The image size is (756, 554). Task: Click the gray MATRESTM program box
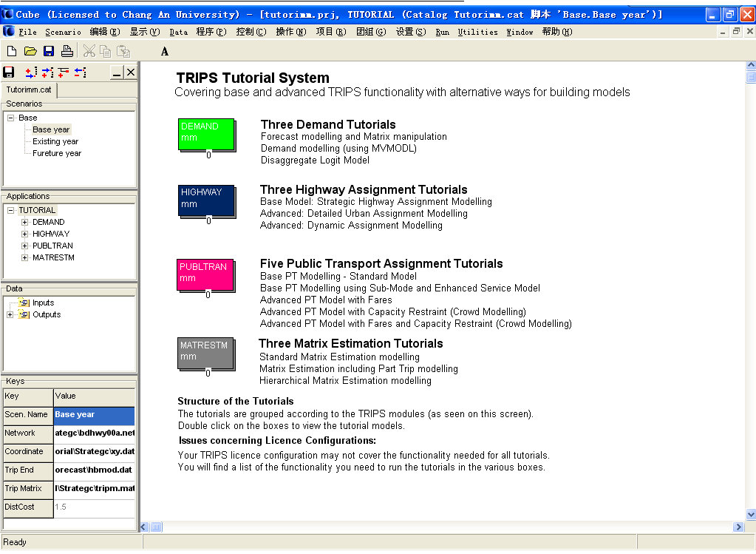coord(205,354)
